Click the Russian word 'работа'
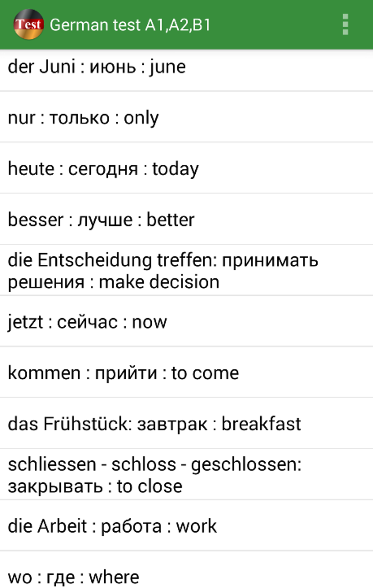This screenshot has width=373, height=588. tap(131, 526)
